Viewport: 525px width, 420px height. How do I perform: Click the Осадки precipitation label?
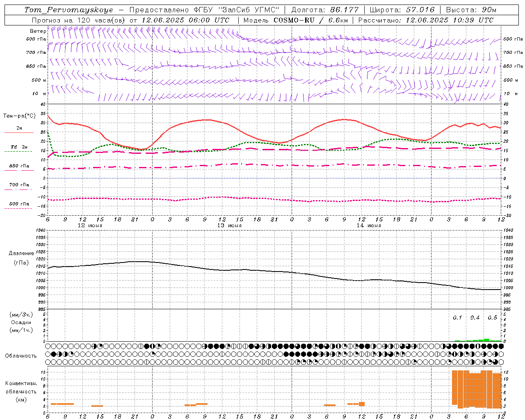pos(21,322)
